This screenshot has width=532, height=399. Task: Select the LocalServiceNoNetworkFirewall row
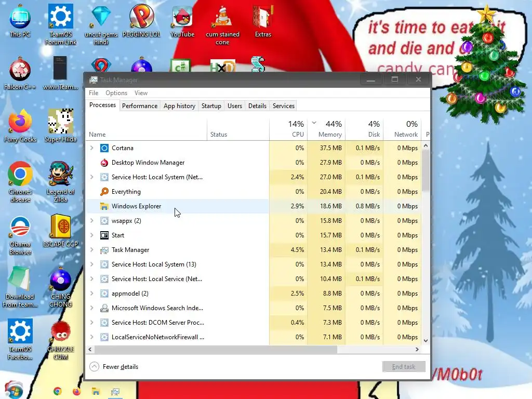(254, 337)
